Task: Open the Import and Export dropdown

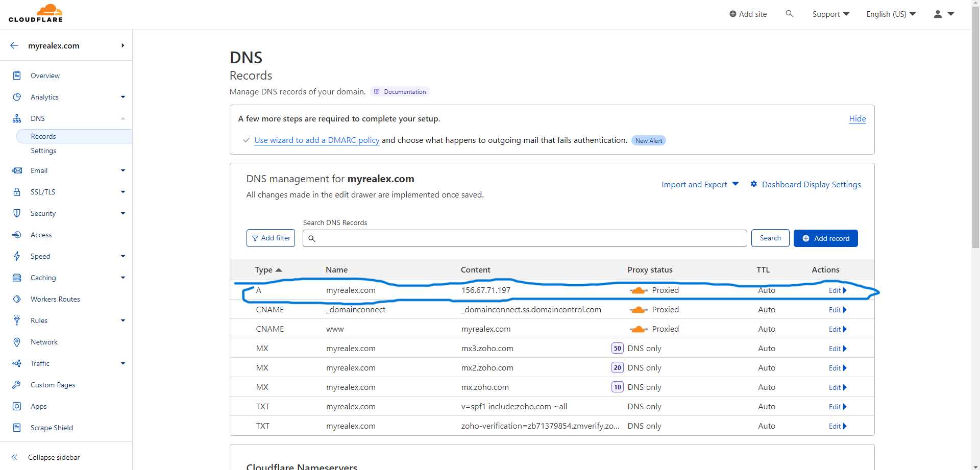Action: click(700, 184)
